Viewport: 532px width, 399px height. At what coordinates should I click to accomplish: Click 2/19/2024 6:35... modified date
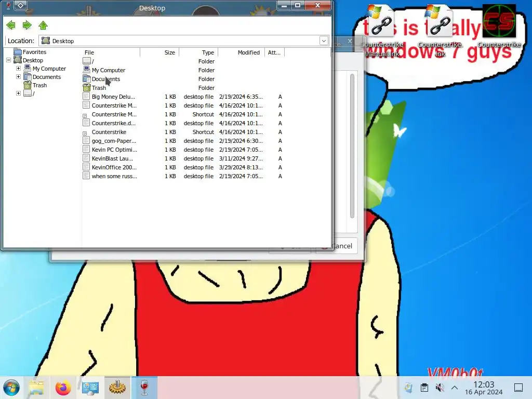click(241, 97)
